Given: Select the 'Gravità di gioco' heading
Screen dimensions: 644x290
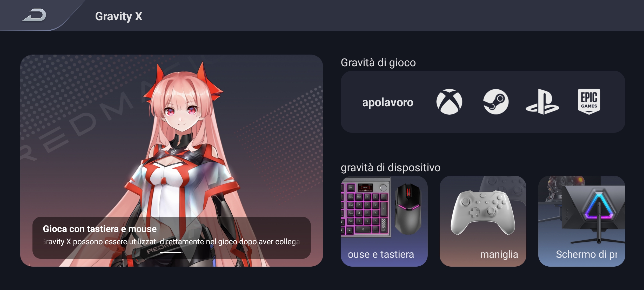Looking at the screenshot, I should pos(378,63).
